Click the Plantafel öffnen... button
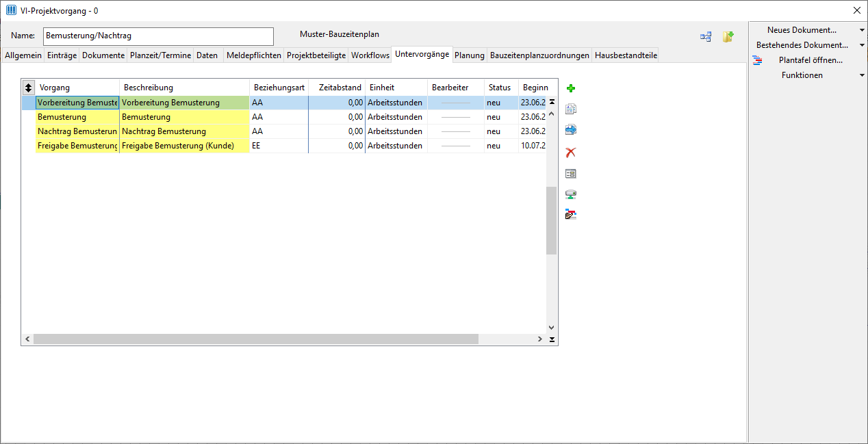 click(810, 60)
